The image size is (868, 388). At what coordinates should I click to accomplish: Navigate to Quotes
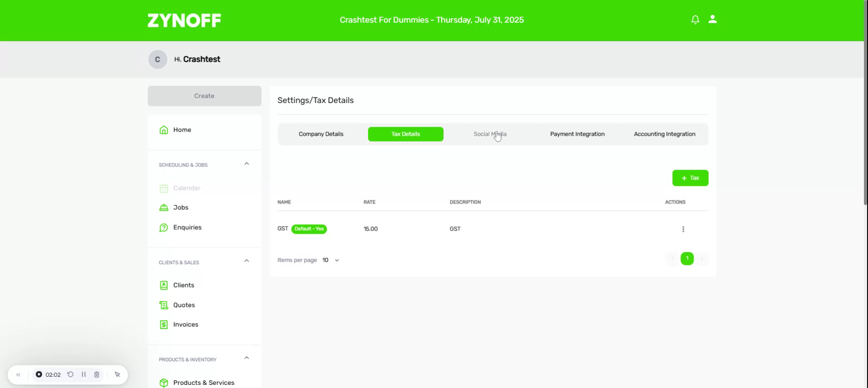coord(184,305)
